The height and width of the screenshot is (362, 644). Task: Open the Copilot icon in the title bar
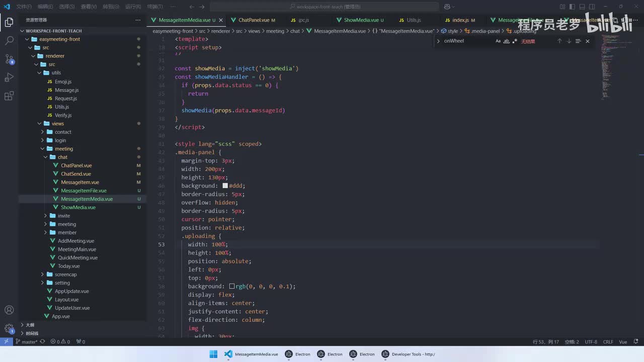tap(447, 7)
